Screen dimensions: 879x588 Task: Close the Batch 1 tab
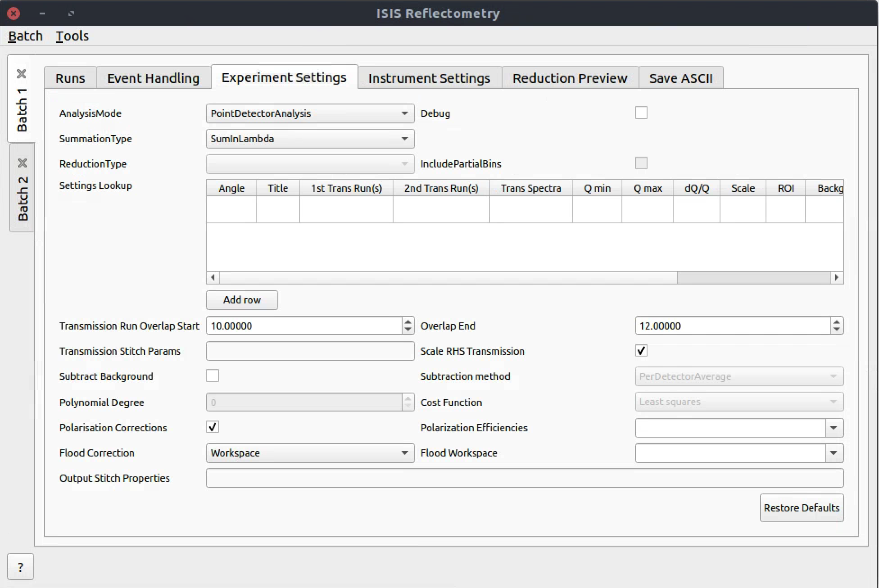coord(22,74)
